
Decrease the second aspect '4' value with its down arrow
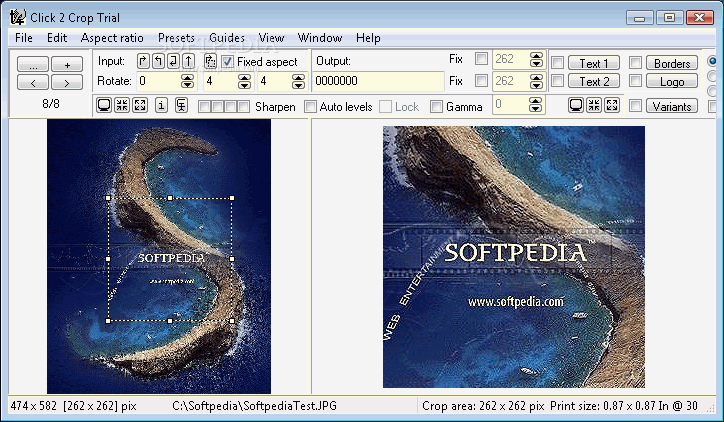[x=298, y=85]
